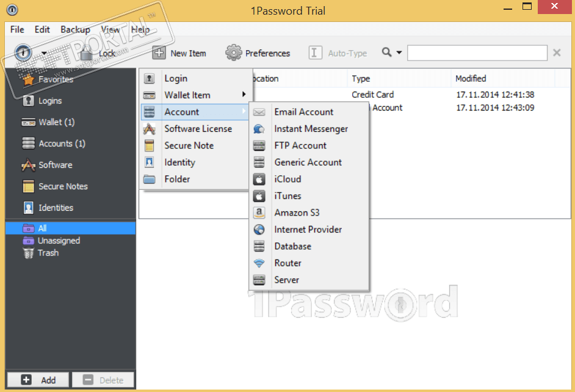Click the search magnifier icon
Viewport: 575px width, 392px height.
pos(386,52)
